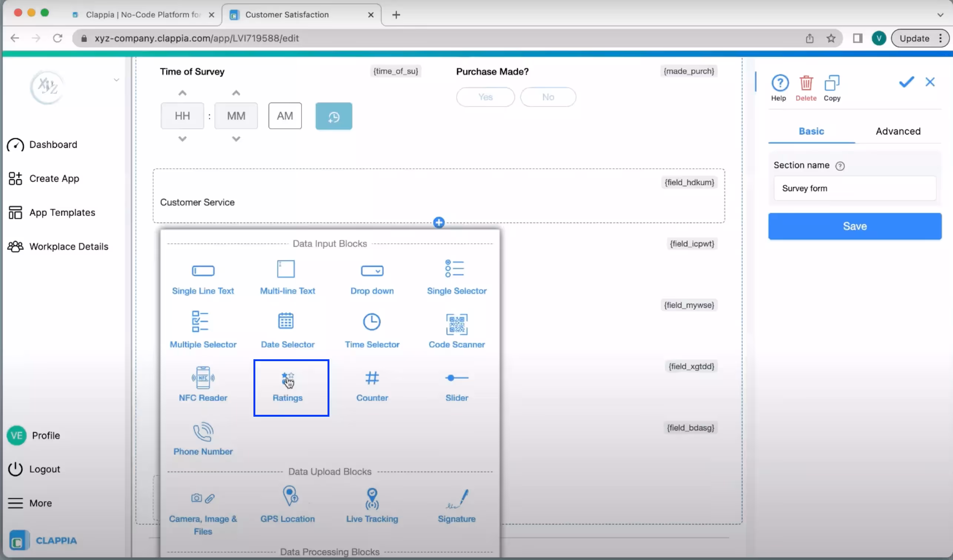The image size is (953, 560).
Task: Toggle the AM/PM time button
Action: pos(285,116)
